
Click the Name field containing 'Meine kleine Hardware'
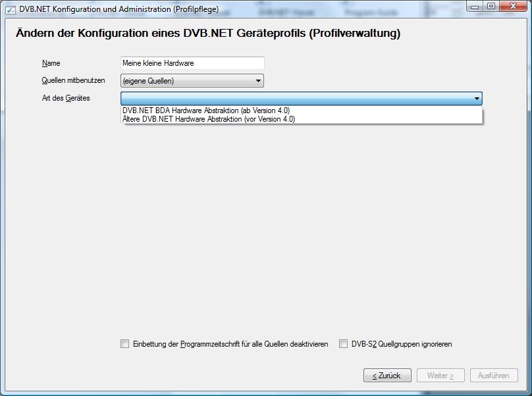(192, 63)
